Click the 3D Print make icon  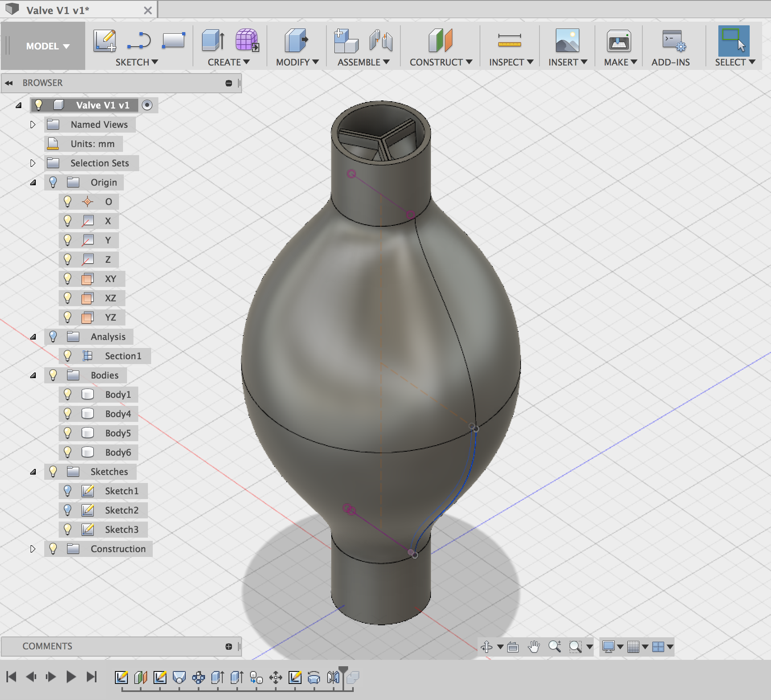619,41
